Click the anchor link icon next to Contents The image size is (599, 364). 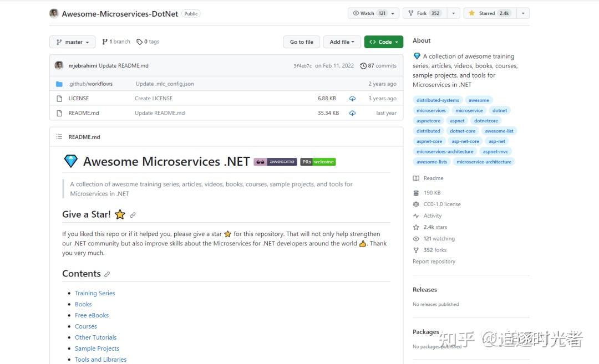pos(107,274)
